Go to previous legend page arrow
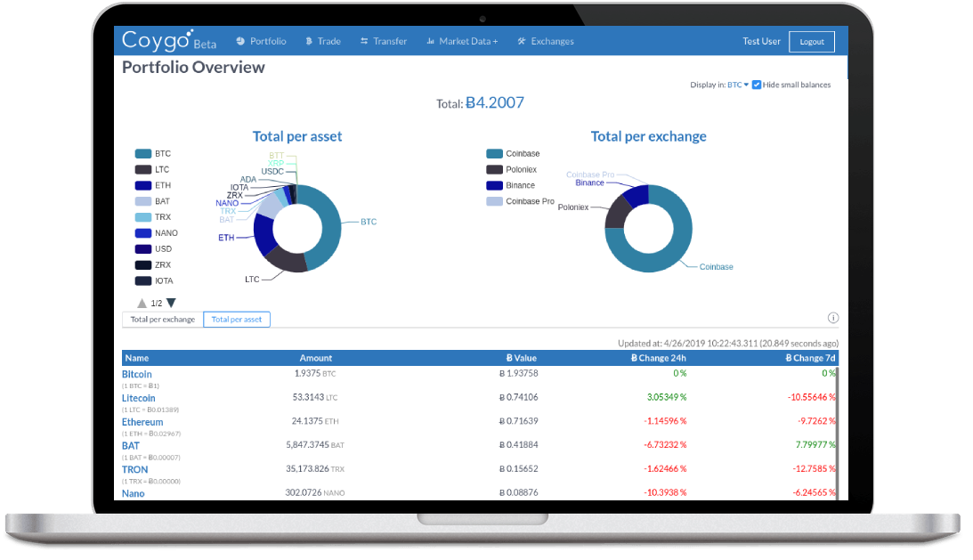This screenshot has height=560, width=973. [x=142, y=303]
